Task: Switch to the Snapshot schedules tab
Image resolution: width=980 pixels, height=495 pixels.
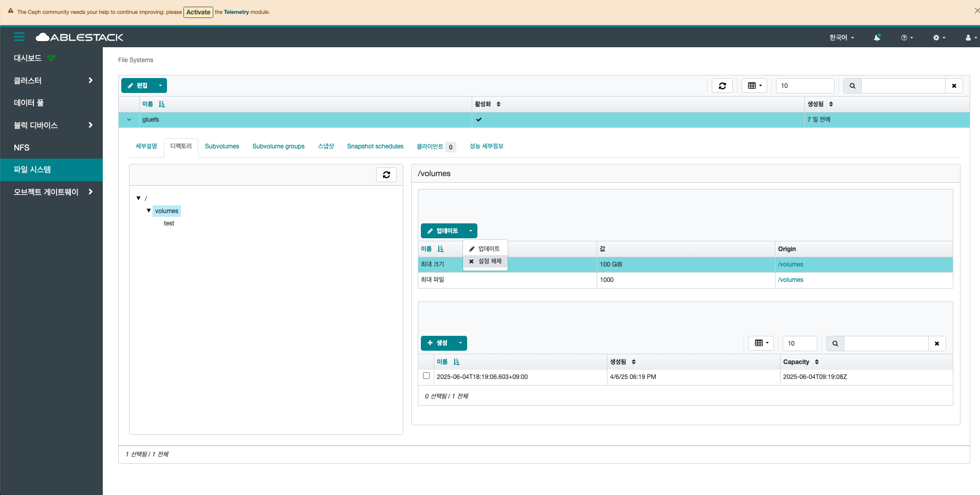Action: 375,146
